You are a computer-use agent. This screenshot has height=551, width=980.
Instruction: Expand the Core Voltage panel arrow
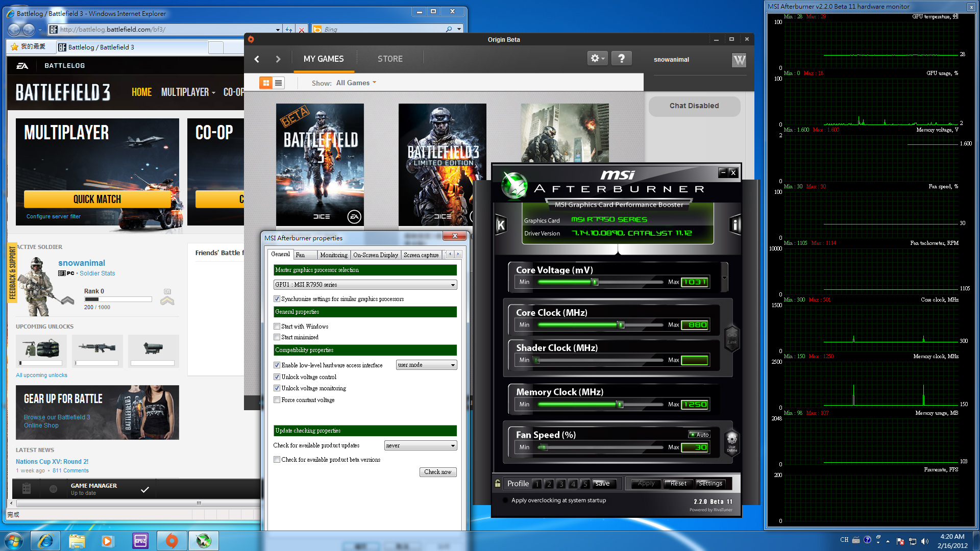pyautogui.click(x=724, y=278)
